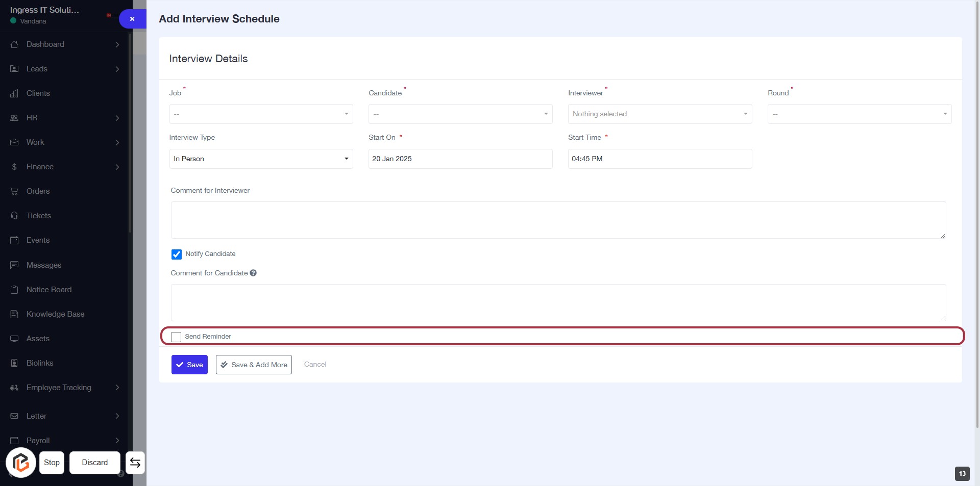
Task: Uncheck the Notify Candidate checkbox
Action: (x=177, y=254)
